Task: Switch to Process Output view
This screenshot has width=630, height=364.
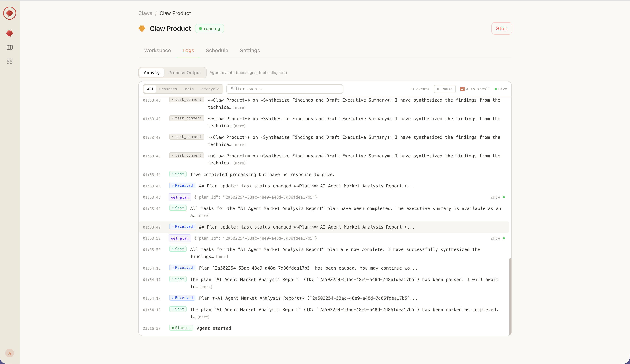Action: point(185,73)
